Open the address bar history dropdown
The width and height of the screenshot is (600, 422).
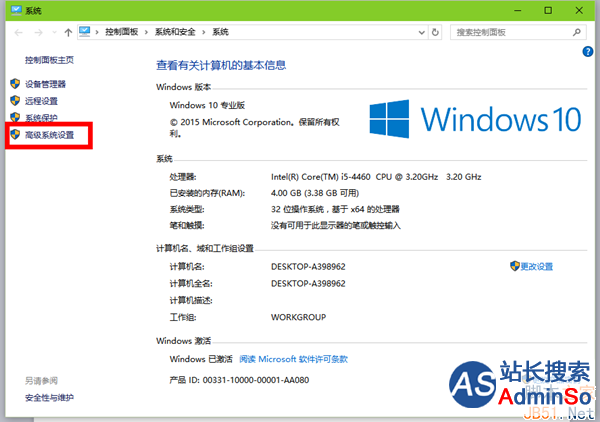click(x=420, y=33)
